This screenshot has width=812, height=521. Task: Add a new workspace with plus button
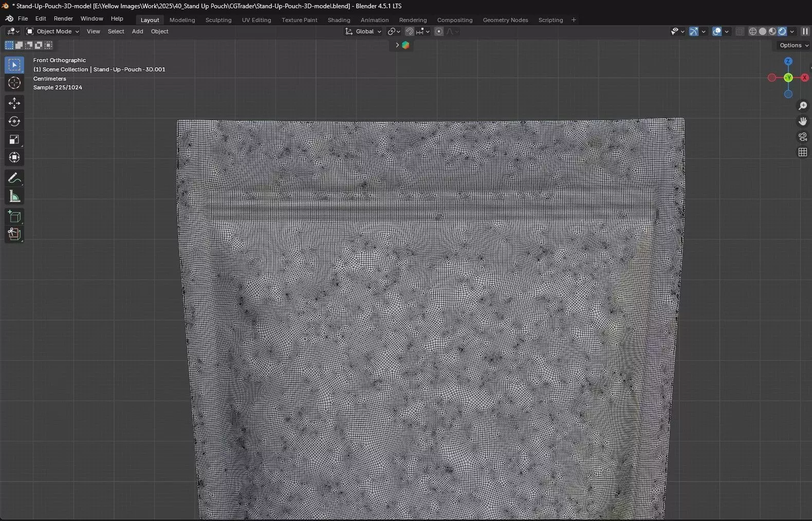[x=574, y=20]
